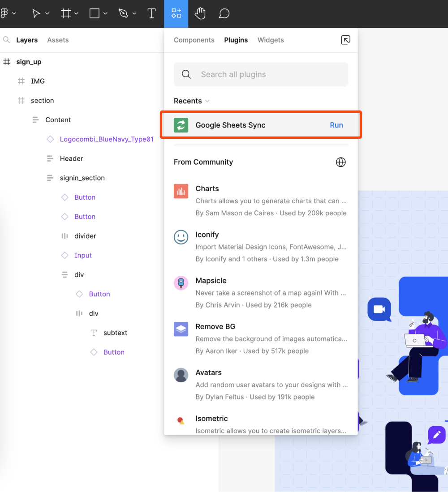Open the Avatars plugin
Viewport: 448px width, 492px height.
261,385
